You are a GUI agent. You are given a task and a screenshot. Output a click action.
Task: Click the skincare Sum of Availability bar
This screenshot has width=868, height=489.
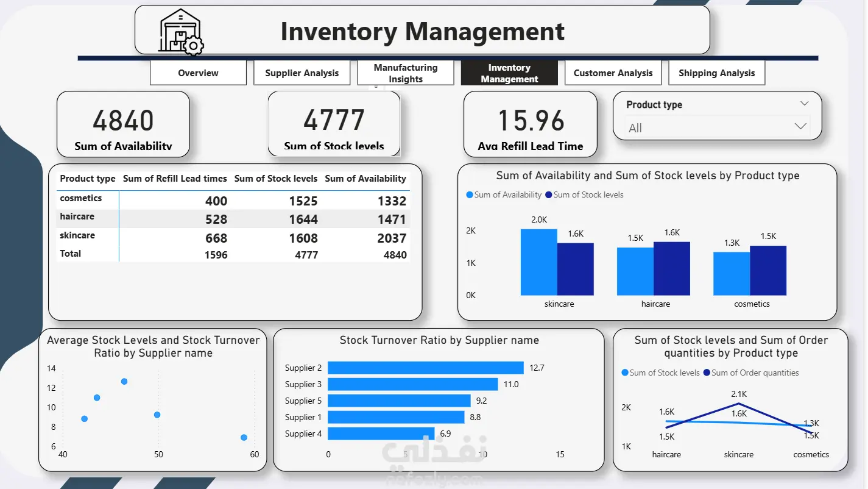pos(539,262)
